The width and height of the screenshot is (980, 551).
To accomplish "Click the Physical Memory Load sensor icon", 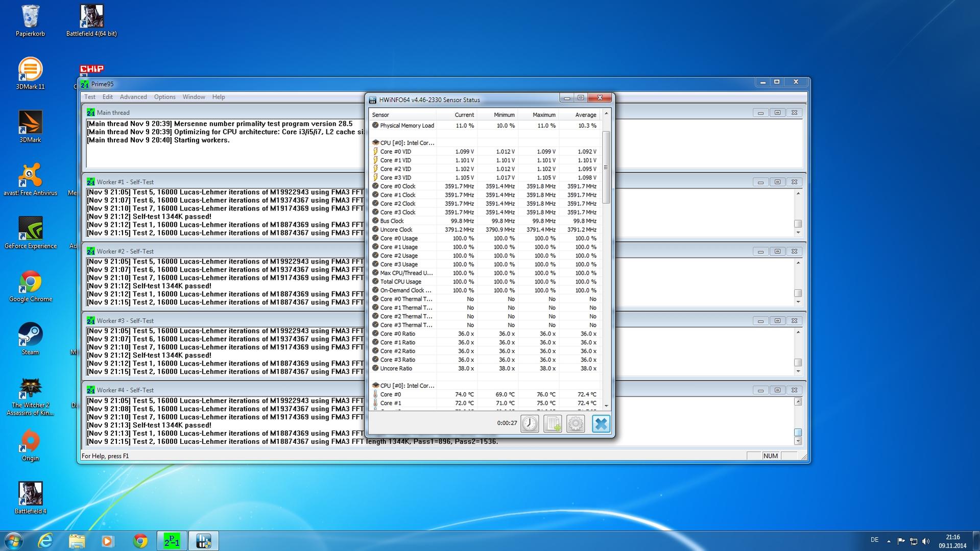I will click(375, 125).
